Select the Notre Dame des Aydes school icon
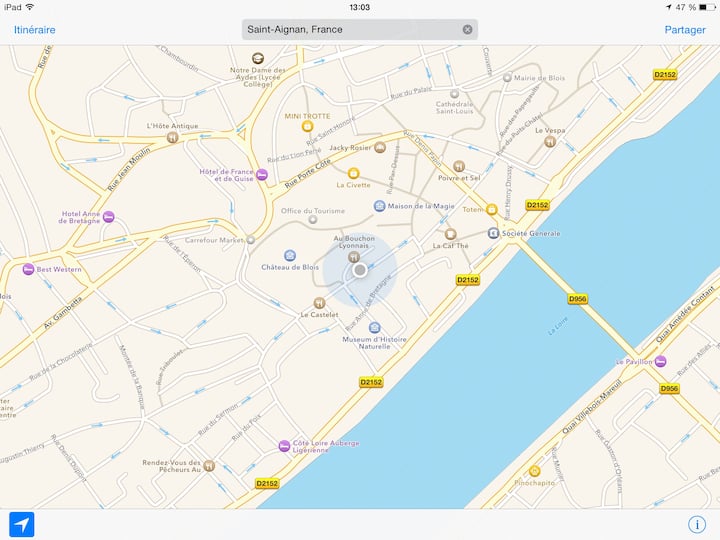720x540 pixels. click(x=258, y=58)
